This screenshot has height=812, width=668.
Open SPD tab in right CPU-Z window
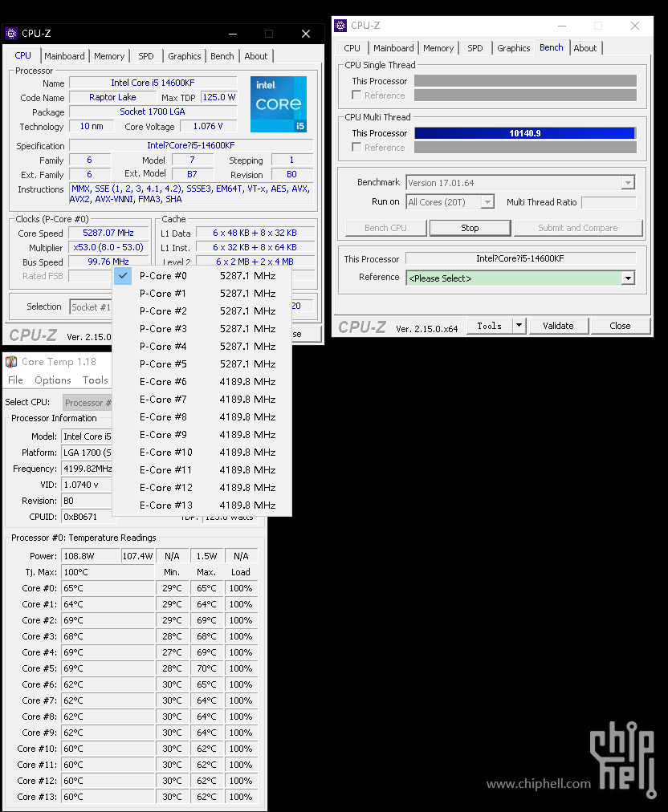[475, 47]
